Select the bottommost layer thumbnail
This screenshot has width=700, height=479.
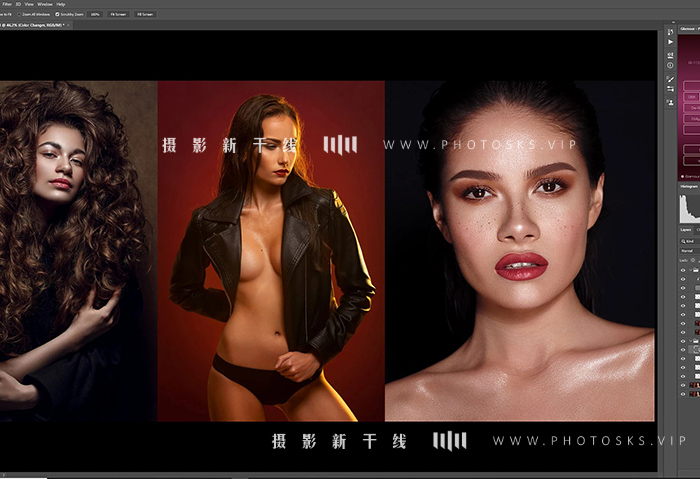(695, 394)
